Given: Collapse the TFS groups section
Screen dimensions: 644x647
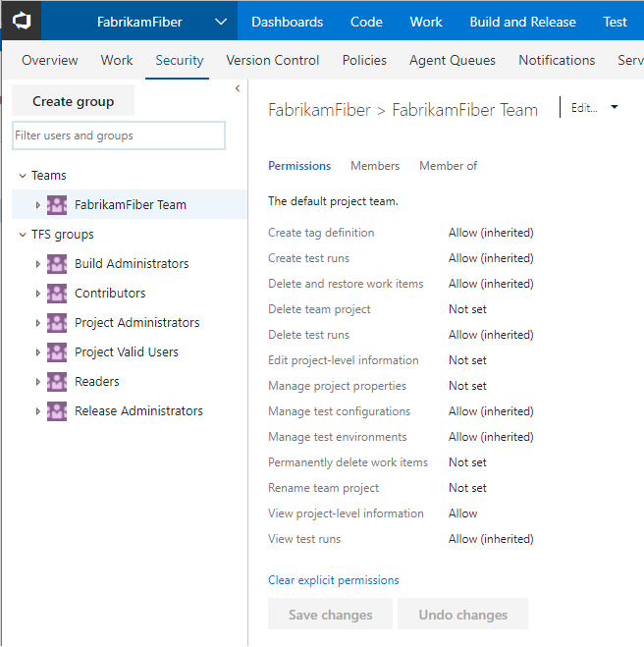Looking at the screenshot, I should click(x=23, y=235).
